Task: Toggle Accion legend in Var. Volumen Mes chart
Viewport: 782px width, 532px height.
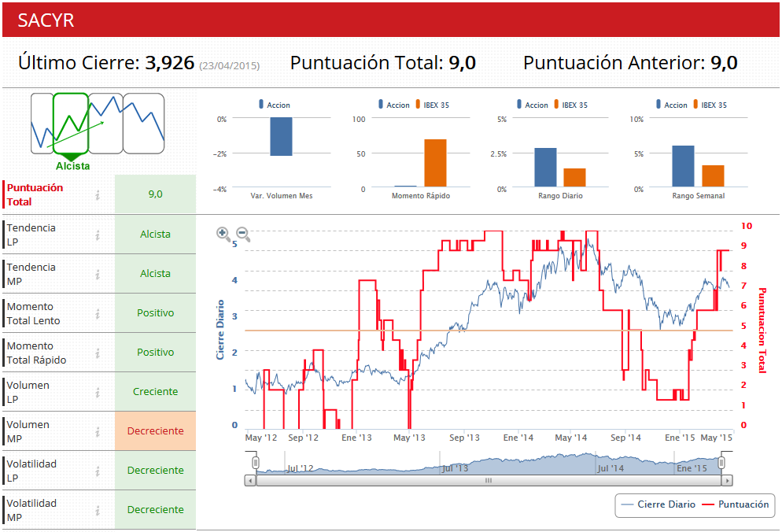Action: [x=275, y=105]
